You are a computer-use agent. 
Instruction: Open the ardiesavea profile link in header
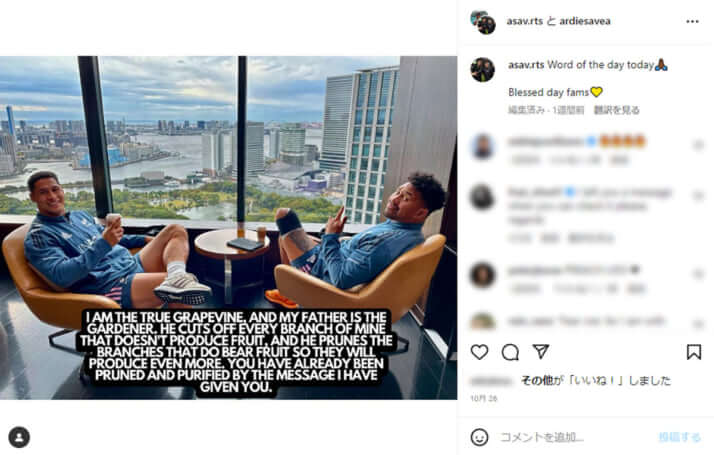(585, 21)
